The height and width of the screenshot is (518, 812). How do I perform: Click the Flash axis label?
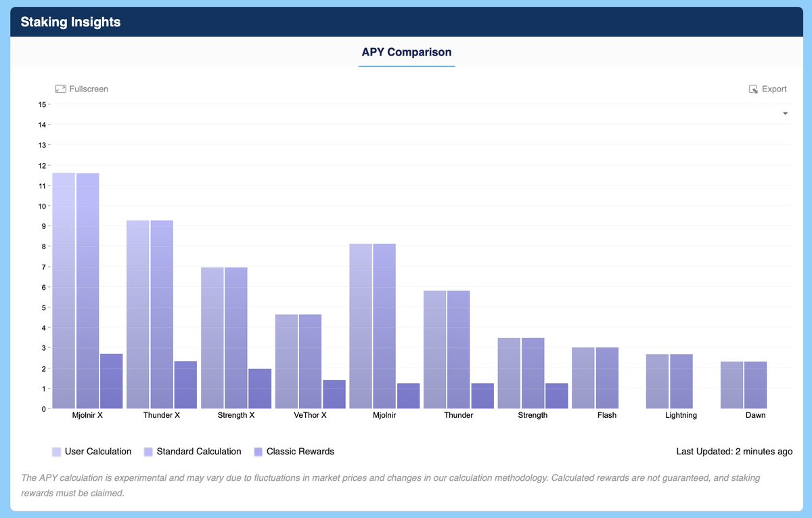coord(607,415)
